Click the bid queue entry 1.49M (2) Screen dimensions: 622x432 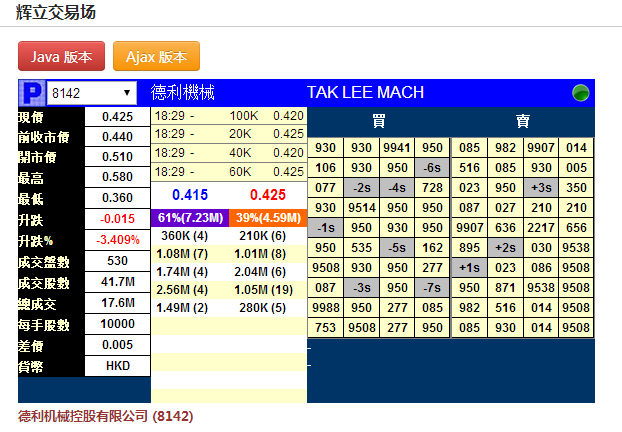pos(182,308)
